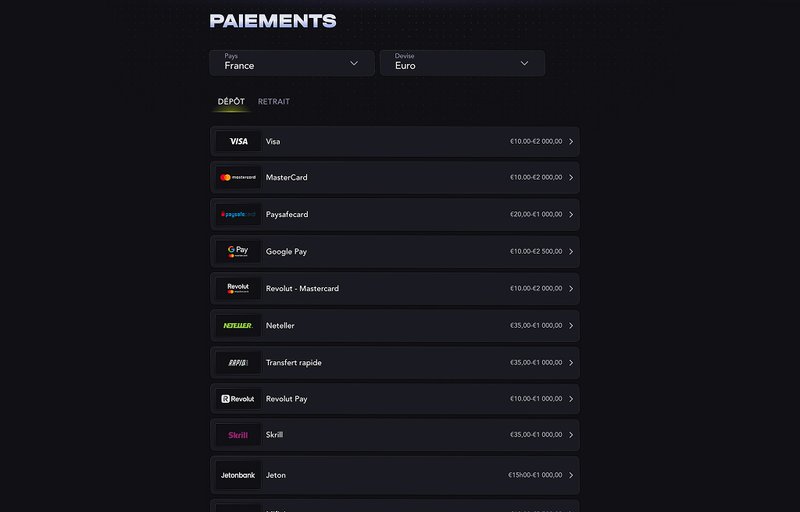Open the Pays country dropdown
Image resolution: width=800 pixels, height=512 pixels.
point(292,63)
